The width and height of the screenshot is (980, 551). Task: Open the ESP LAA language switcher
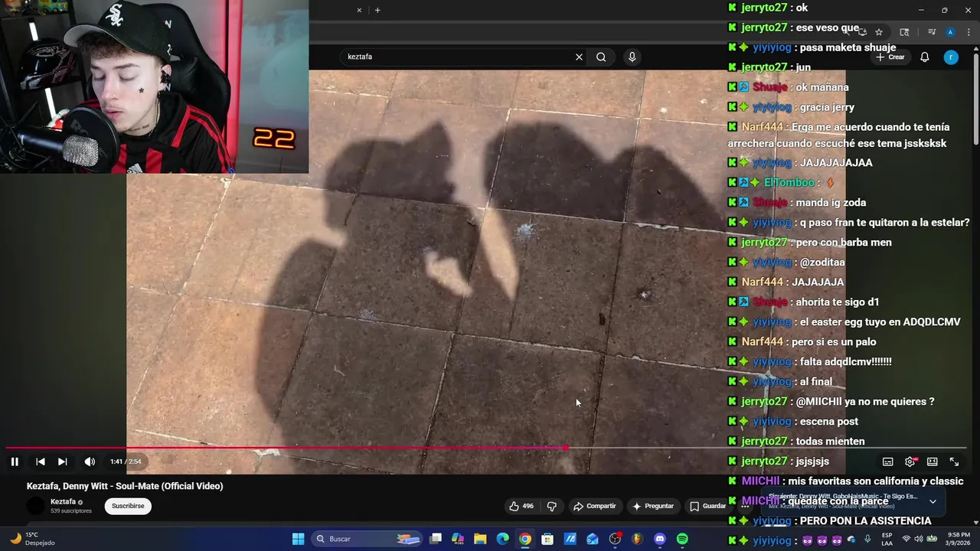click(x=887, y=539)
